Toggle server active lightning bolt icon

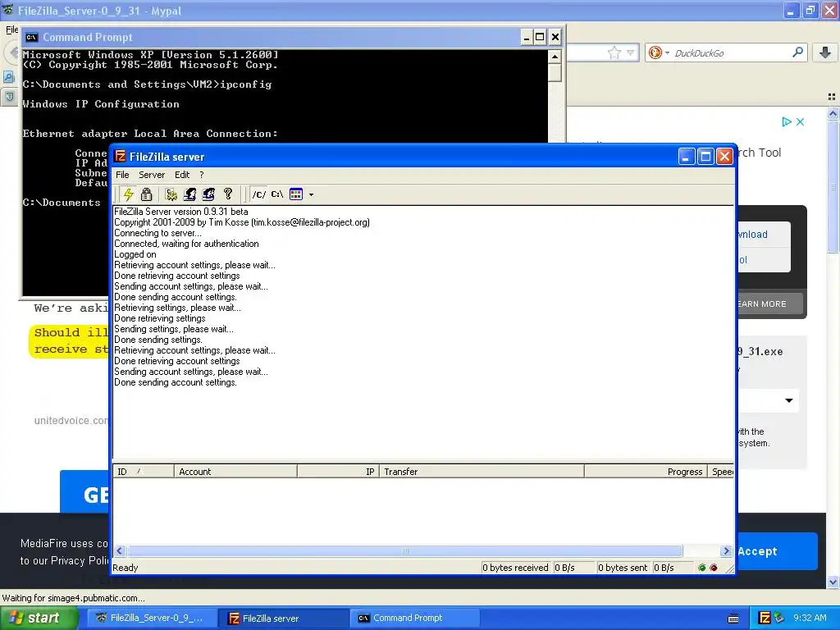point(128,194)
